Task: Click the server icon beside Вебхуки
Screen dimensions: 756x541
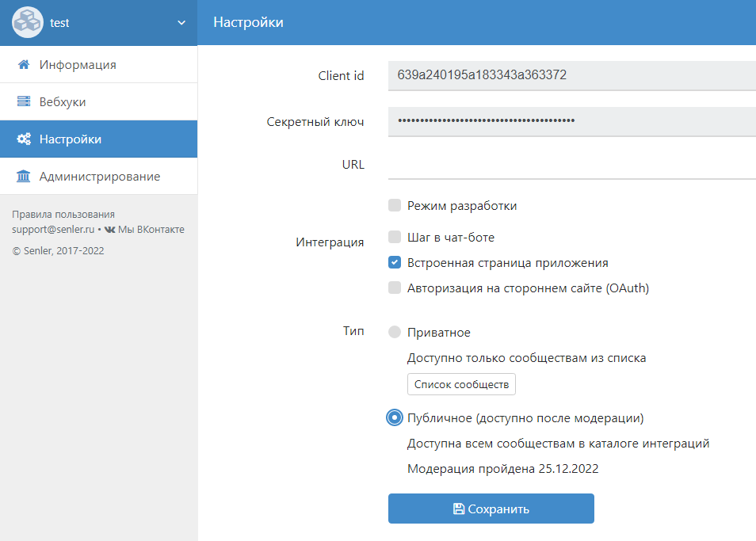Action: (x=24, y=102)
